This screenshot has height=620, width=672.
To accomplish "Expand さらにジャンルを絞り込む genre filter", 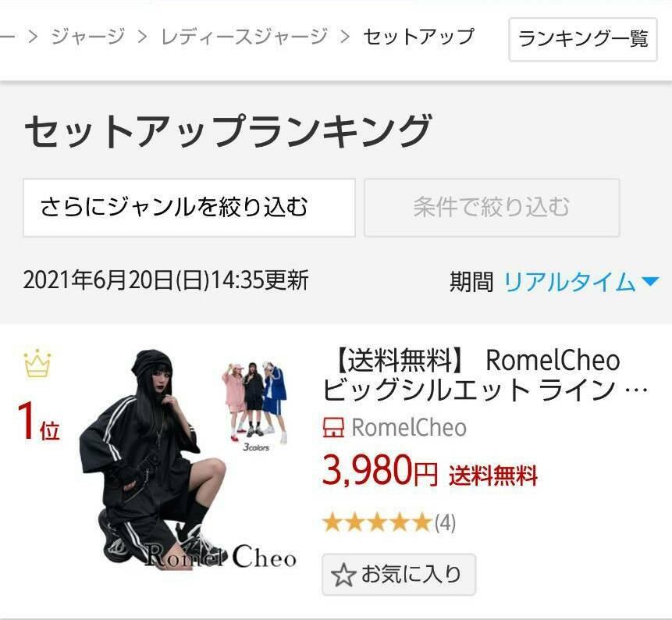I will [189, 208].
